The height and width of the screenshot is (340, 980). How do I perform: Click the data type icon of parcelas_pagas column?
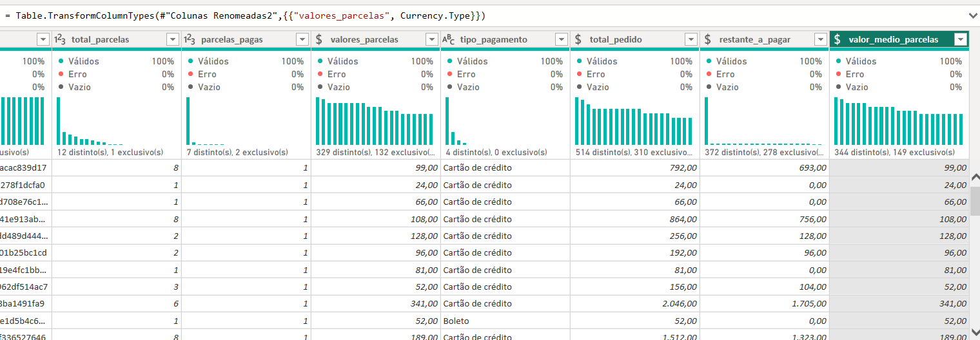(190, 39)
